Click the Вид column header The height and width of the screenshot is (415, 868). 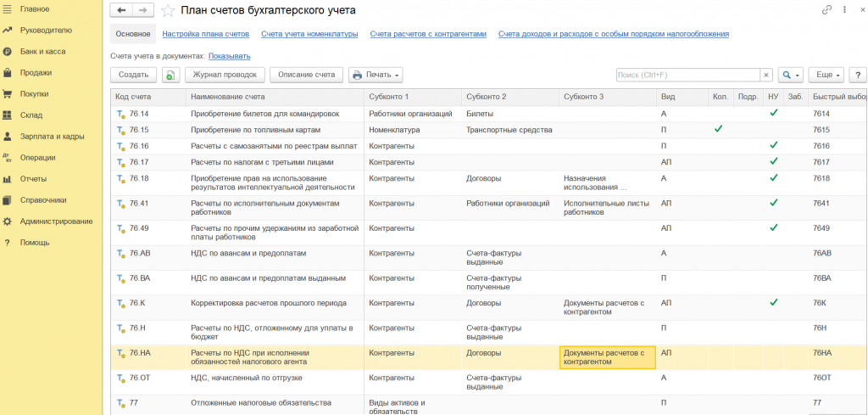pyautogui.click(x=682, y=97)
